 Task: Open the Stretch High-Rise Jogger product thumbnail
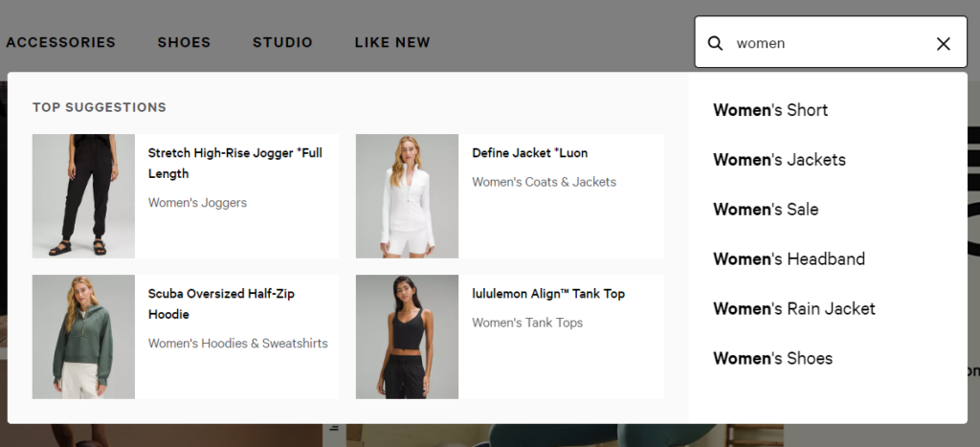coord(84,195)
